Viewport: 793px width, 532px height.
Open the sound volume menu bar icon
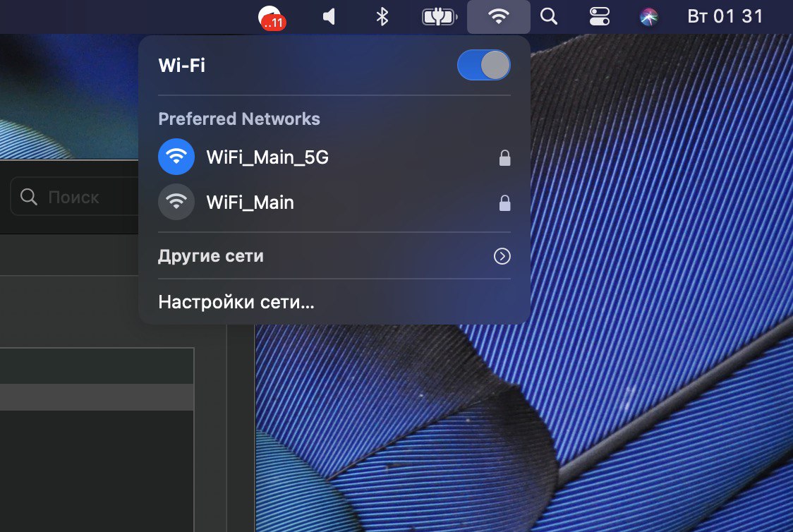[329, 17]
